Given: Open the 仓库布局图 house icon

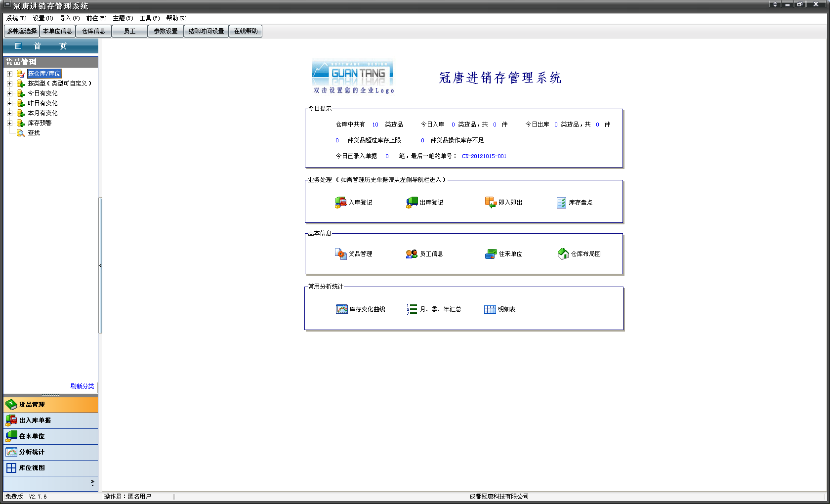Looking at the screenshot, I should click(x=563, y=254).
